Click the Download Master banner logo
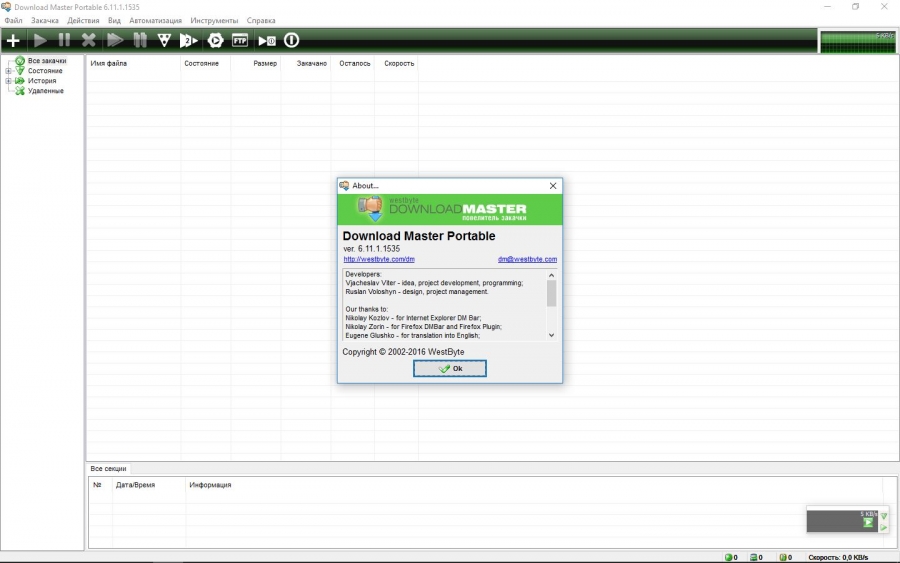This screenshot has height=563, width=900. click(x=449, y=209)
